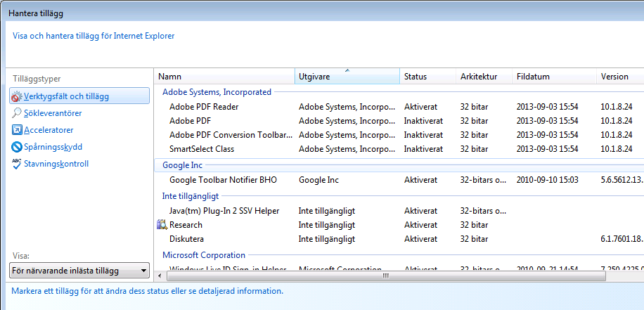Screen dimensions: 644x310
Task: Click the Stavningskontroll ABC checkmark icon
Action: [17, 164]
